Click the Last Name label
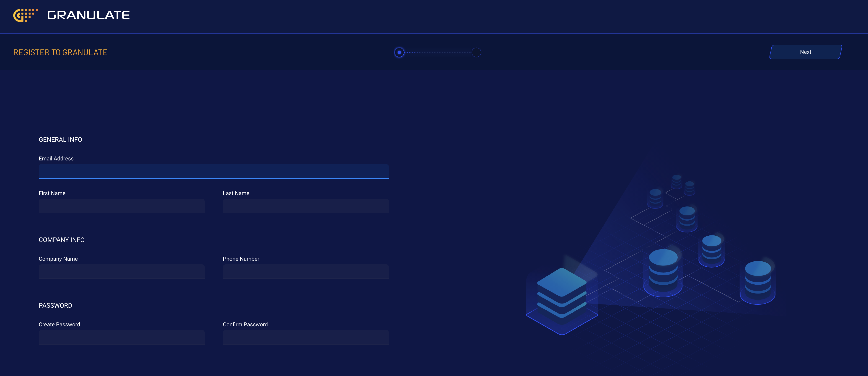Viewport: 868px width, 376px height. (236, 193)
